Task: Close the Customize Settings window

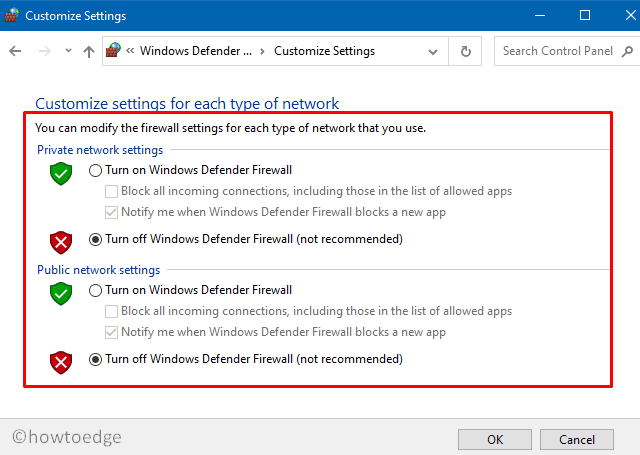Action: coord(631,16)
